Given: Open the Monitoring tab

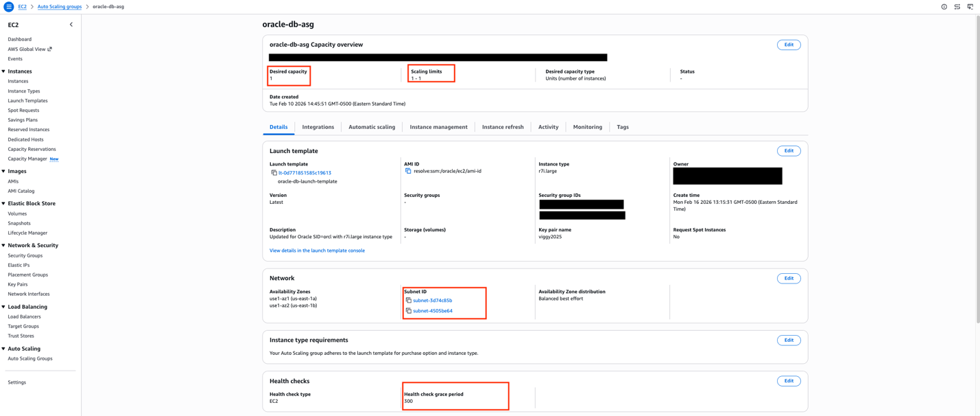Looking at the screenshot, I should 588,127.
